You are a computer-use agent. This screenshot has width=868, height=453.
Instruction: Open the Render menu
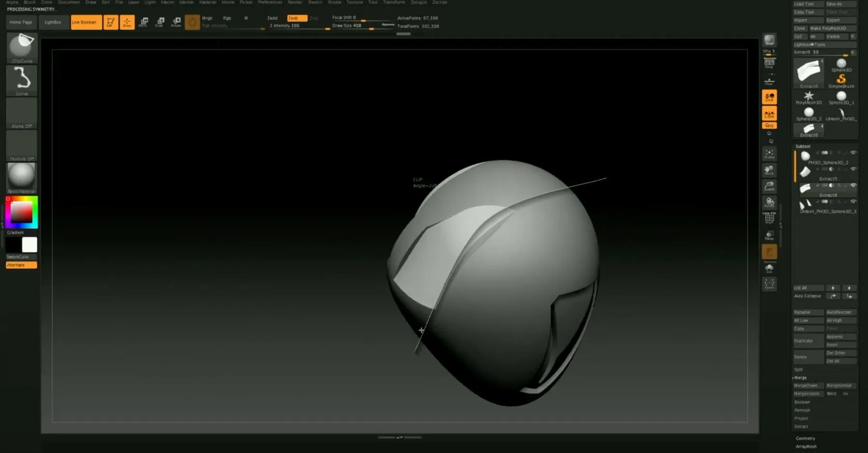[x=295, y=2]
